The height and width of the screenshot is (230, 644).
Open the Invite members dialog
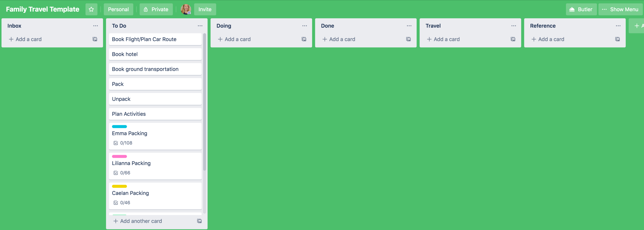pos(205,9)
